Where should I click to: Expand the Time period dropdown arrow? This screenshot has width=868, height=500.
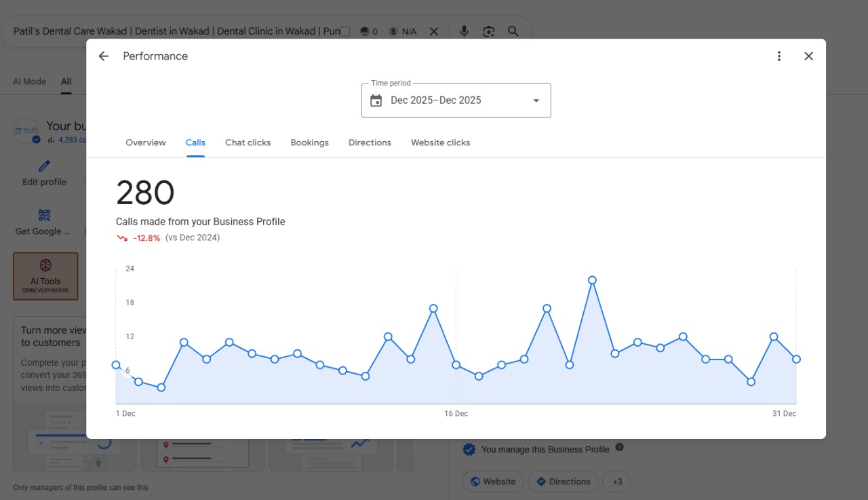click(x=536, y=100)
